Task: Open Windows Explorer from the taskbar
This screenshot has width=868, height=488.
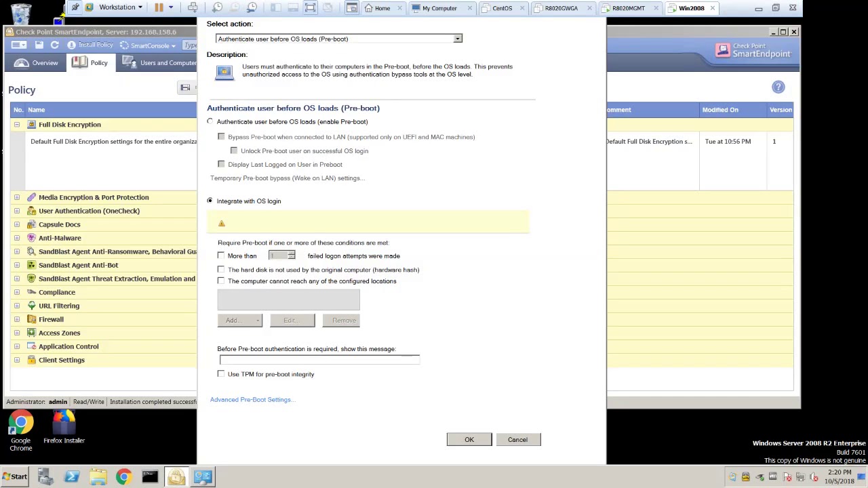Action: pos(98,477)
